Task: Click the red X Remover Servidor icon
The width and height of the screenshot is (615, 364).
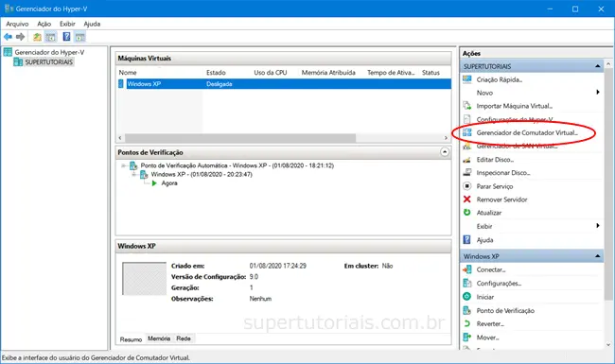Action: point(467,199)
